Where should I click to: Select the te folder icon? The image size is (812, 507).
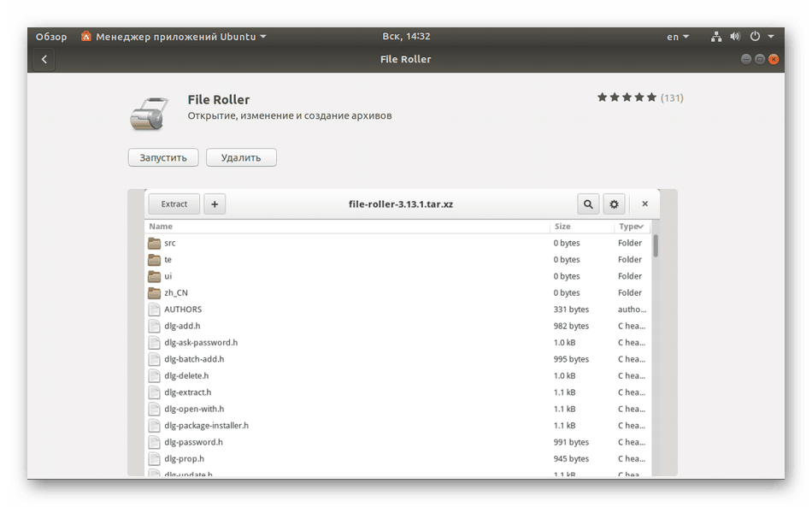click(x=155, y=259)
